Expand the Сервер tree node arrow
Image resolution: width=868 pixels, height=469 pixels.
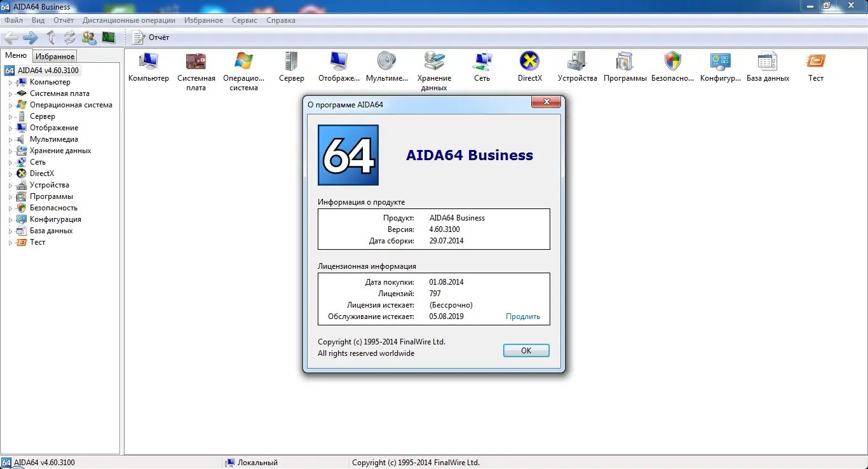(10, 117)
